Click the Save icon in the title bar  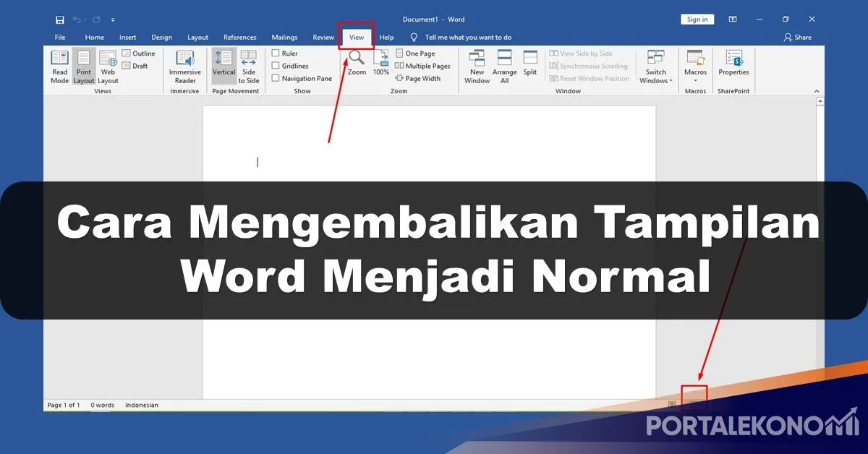pos(59,20)
